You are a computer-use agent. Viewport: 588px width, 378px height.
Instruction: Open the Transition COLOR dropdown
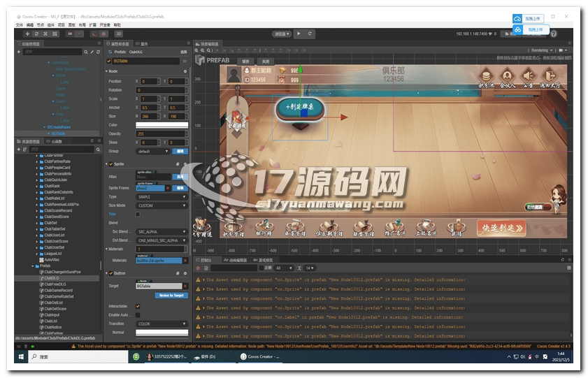[x=162, y=324]
